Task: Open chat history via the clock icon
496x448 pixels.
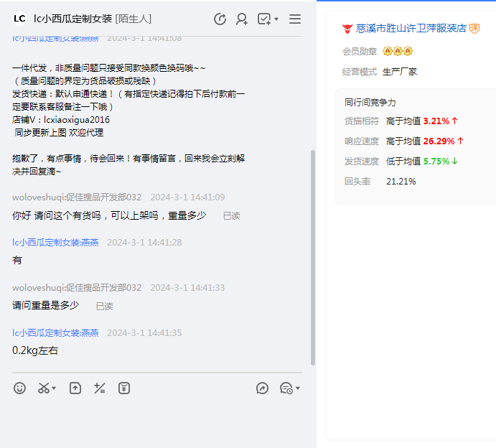Action: (220, 19)
